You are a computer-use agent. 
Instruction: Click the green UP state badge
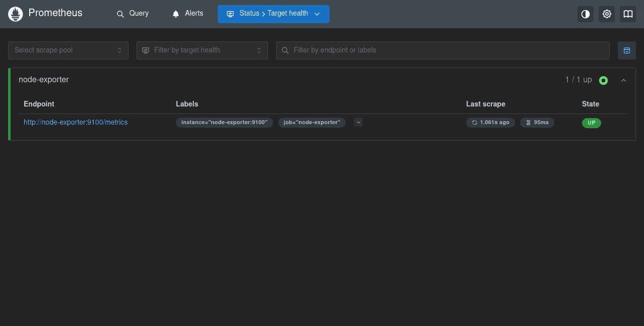[591, 123]
